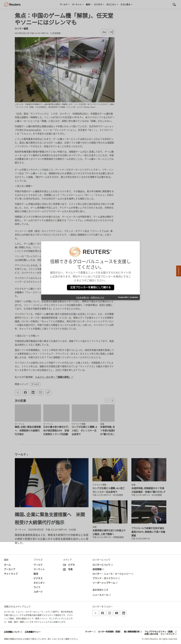Open お問い合わせ先 link at bottom
The height and width of the screenshot is (644, 181).
point(151,634)
